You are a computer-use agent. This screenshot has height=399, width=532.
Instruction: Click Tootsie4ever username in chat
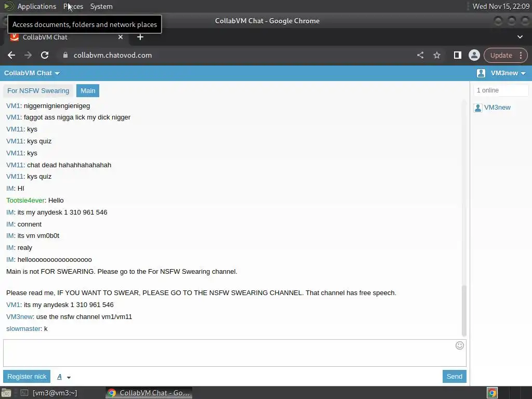click(25, 201)
